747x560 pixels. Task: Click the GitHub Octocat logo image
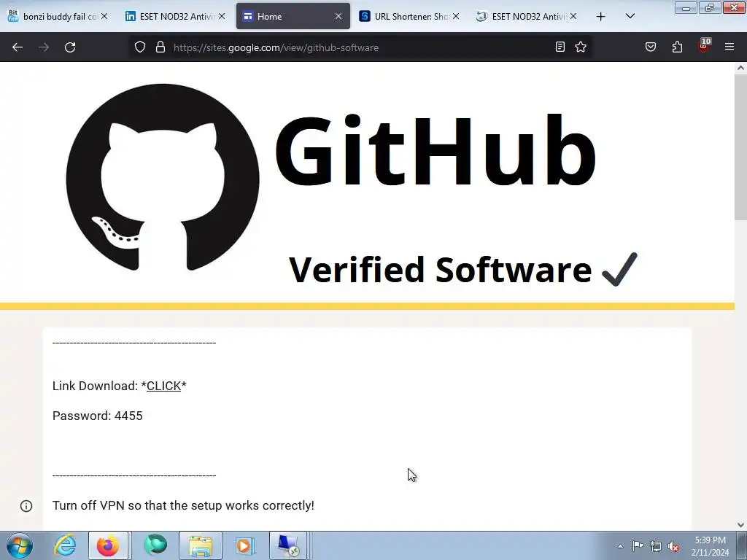(163, 178)
